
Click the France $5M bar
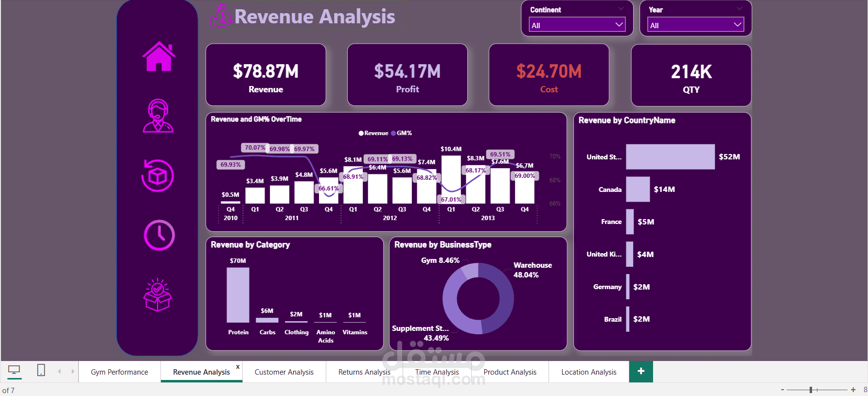click(630, 222)
